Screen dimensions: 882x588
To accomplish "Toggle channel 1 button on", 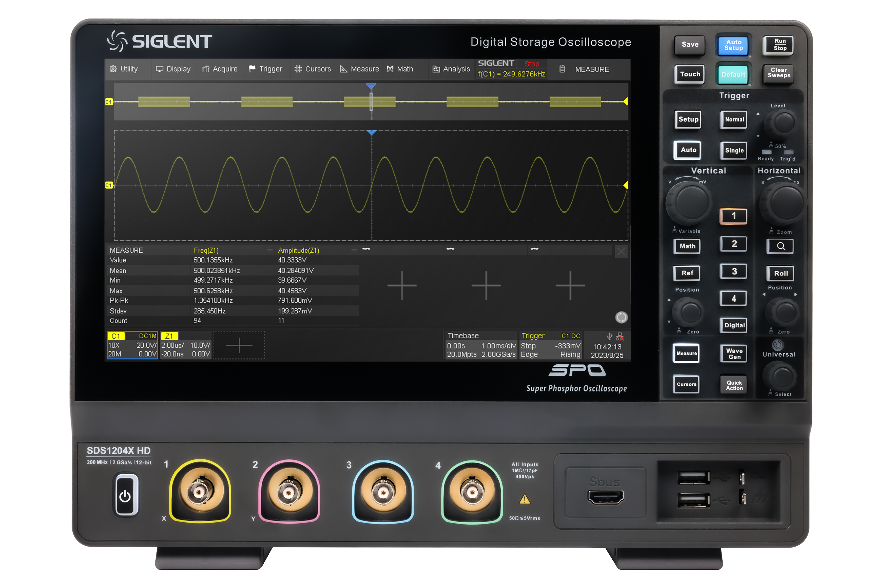I will point(733,216).
